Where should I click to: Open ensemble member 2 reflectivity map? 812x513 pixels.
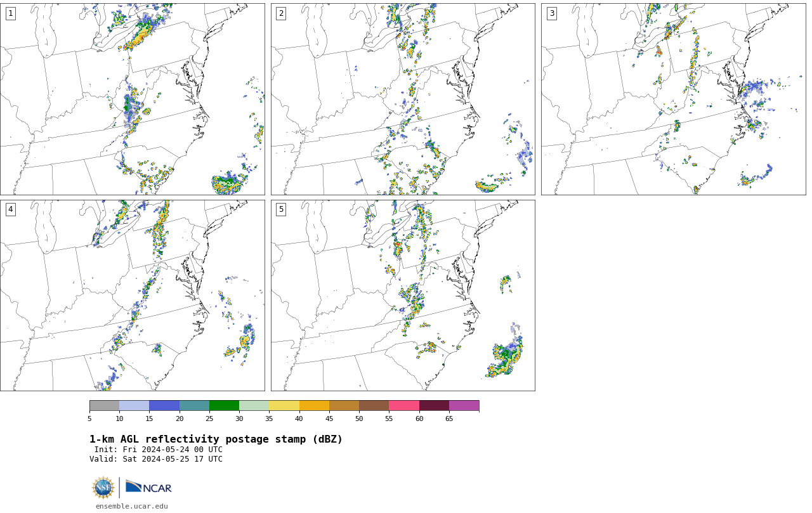pyautogui.click(x=403, y=99)
